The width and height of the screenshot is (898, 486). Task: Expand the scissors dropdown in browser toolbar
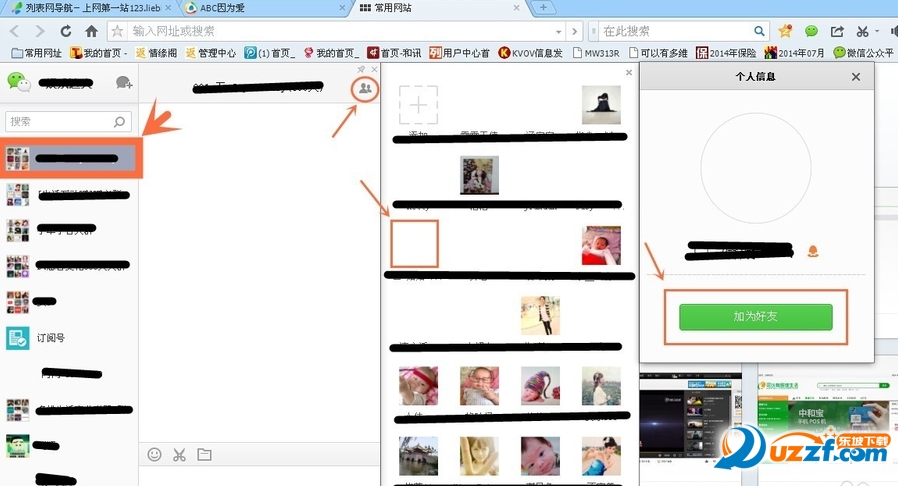pos(878,31)
